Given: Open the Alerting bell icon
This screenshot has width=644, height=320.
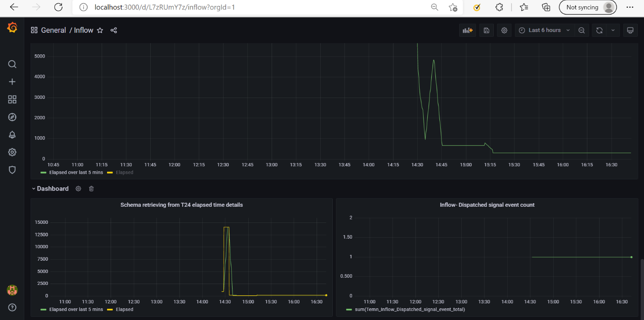Looking at the screenshot, I should (12, 135).
